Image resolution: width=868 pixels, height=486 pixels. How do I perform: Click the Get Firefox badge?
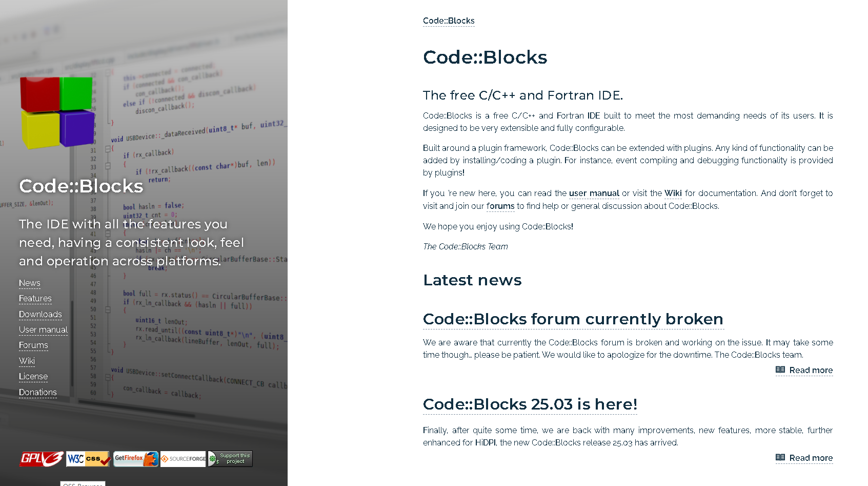pyautogui.click(x=136, y=458)
